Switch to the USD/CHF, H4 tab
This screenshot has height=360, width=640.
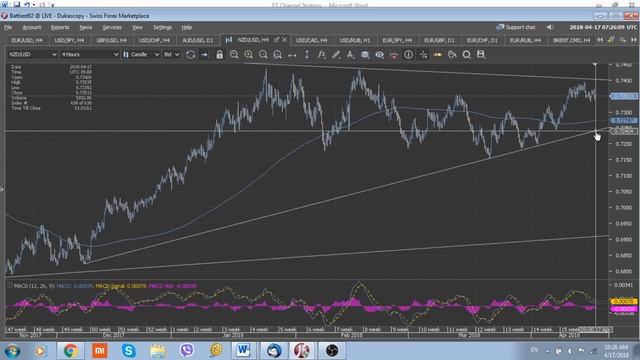(154, 40)
